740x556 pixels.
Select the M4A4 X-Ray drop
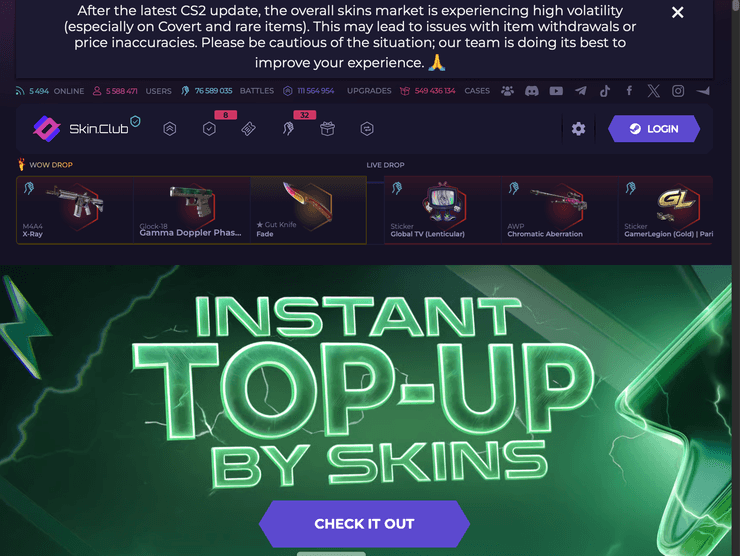(x=75, y=210)
